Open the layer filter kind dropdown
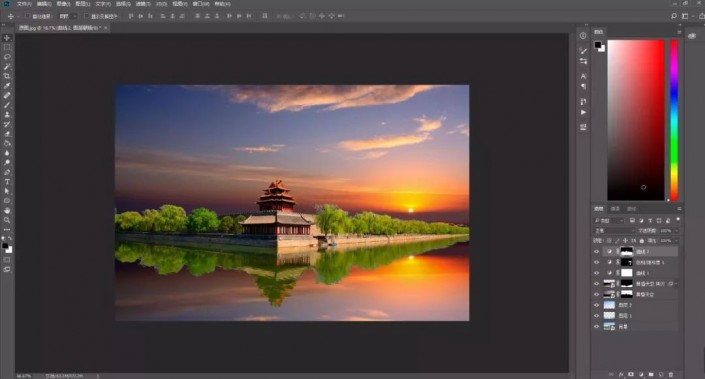705x379 pixels. 609,220
